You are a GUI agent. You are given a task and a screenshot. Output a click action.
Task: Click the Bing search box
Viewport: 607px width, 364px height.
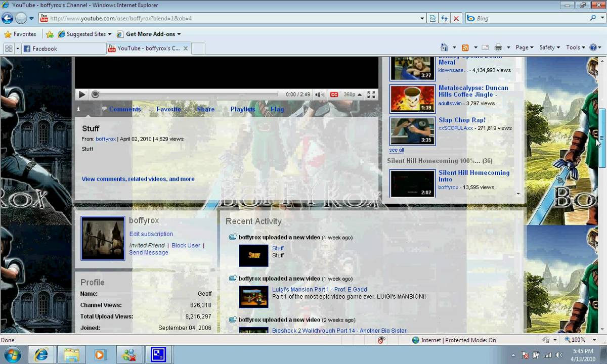point(526,18)
